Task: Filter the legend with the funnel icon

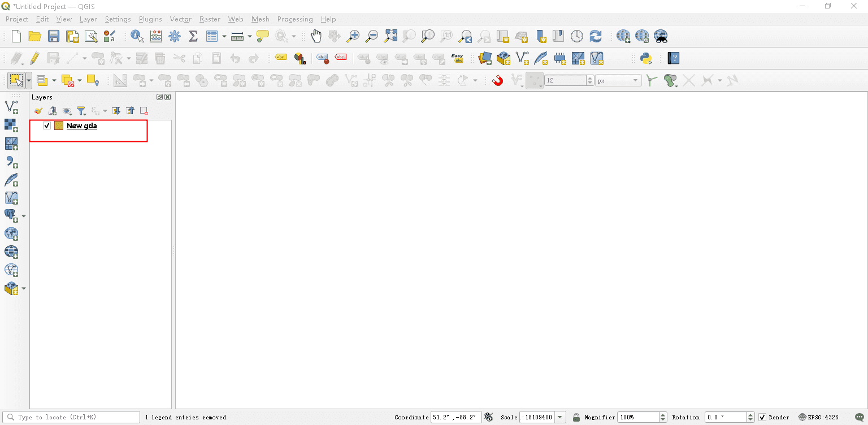Action: point(81,111)
